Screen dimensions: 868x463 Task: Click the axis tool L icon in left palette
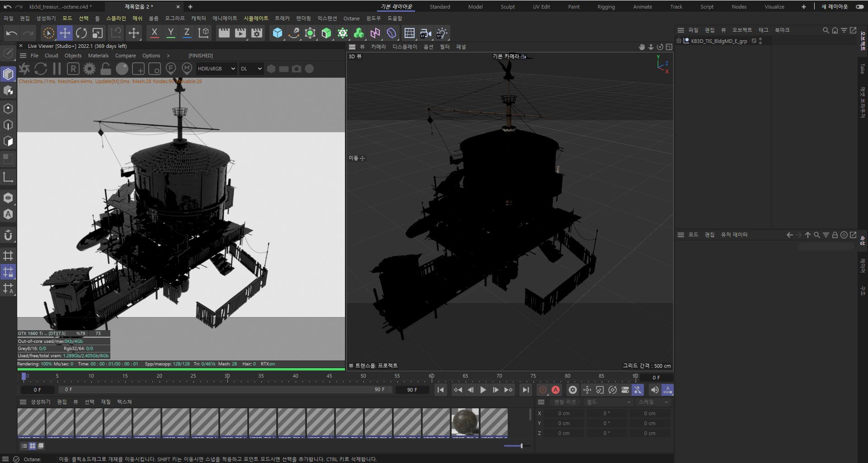coord(8,177)
